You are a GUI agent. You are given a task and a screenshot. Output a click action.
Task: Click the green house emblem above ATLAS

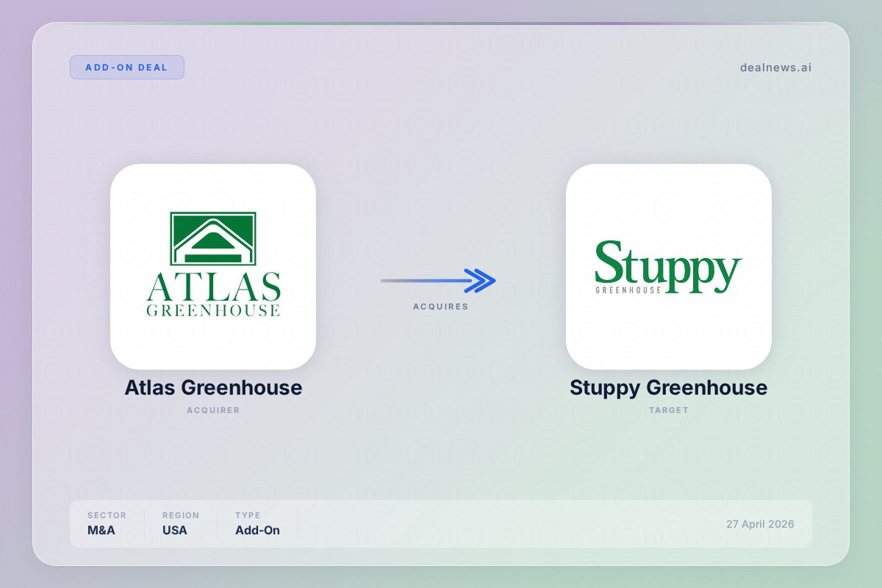pyautogui.click(x=213, y=239)
